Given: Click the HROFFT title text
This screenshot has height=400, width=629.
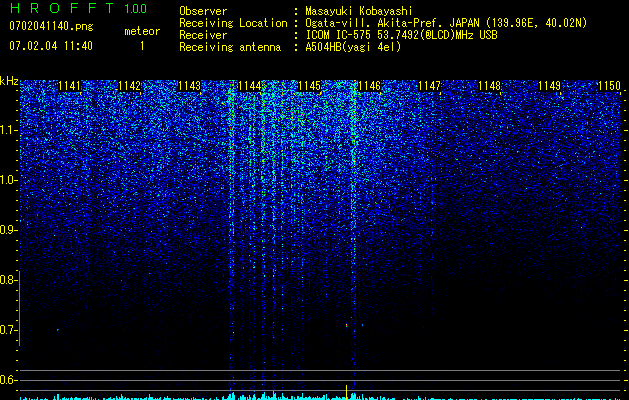Looking at the screenshot, I should tap(62, 8).
